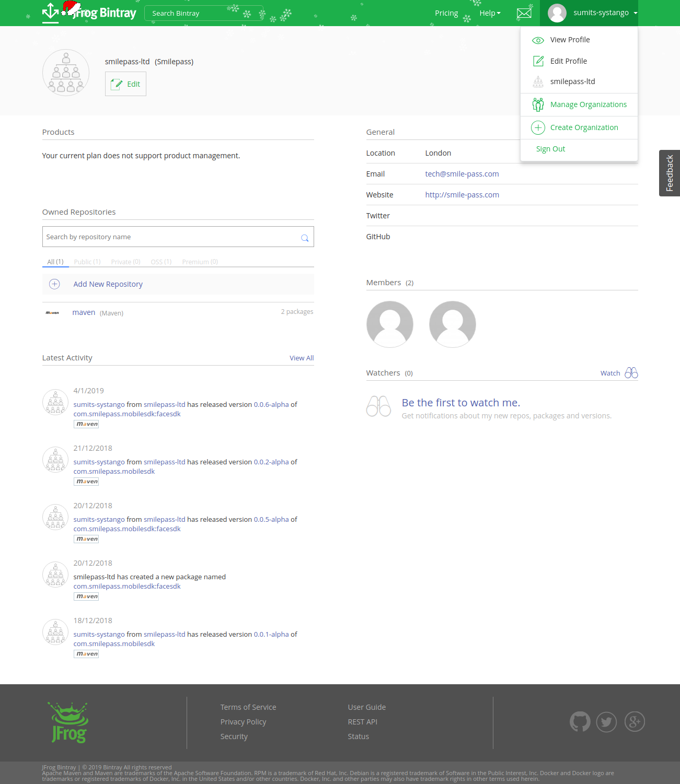Click the organization avatar for the 4/1/2019 activity
The width and height of the screenshot is (680, 784).
[x=55, y=402]
